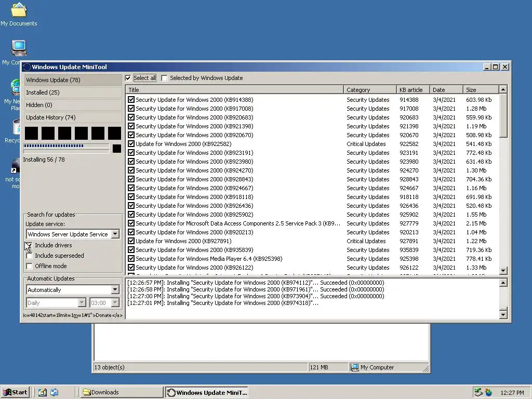
Task: Click the black cancel square beside progress bar
Action: coord(117,148)
